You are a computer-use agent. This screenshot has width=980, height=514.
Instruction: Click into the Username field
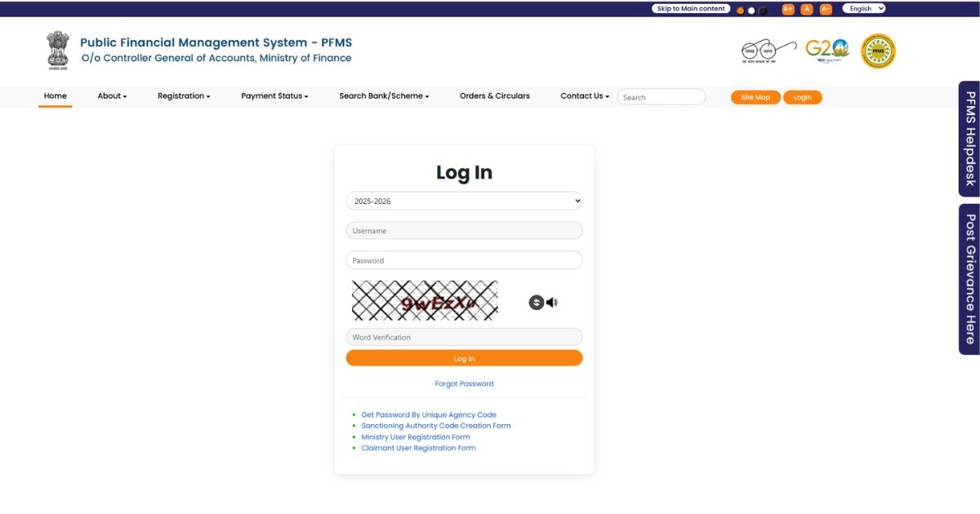click(x=464, y=231)
